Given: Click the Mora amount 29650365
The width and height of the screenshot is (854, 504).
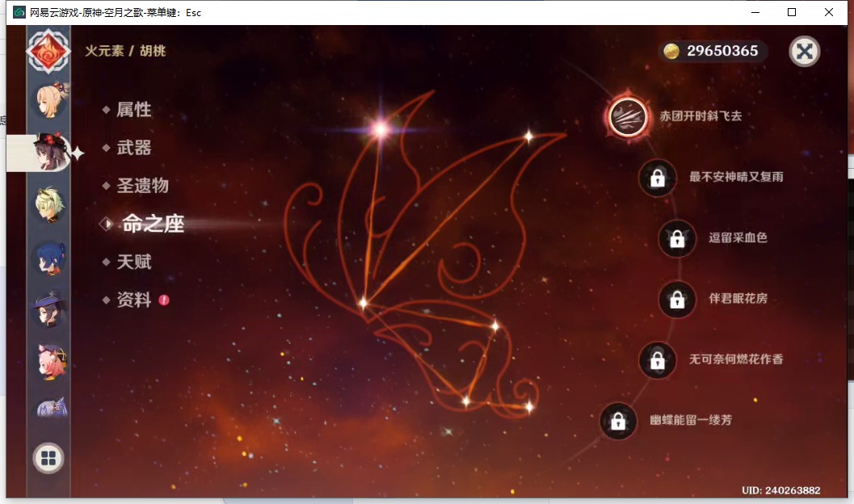Looking at the screenshot, I should click(722, 51).
